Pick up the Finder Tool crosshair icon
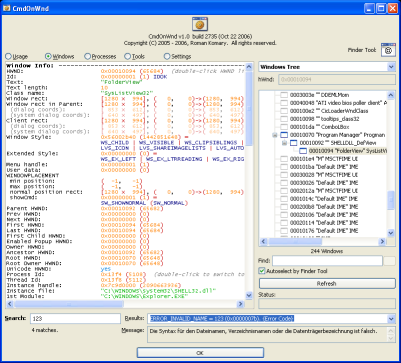The image size is (401, 363). [388, 50]
